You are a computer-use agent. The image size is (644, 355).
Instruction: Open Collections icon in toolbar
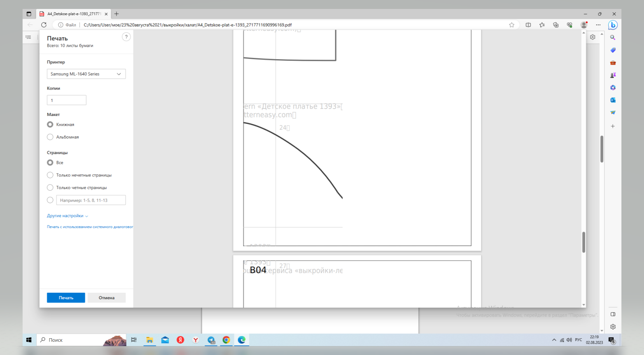pos(556,25)
